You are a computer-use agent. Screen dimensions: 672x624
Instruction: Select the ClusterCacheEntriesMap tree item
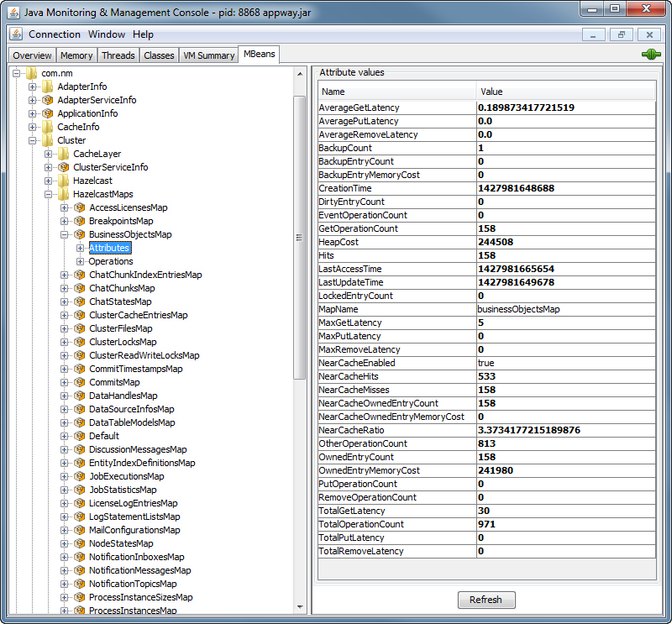point(138,315)
